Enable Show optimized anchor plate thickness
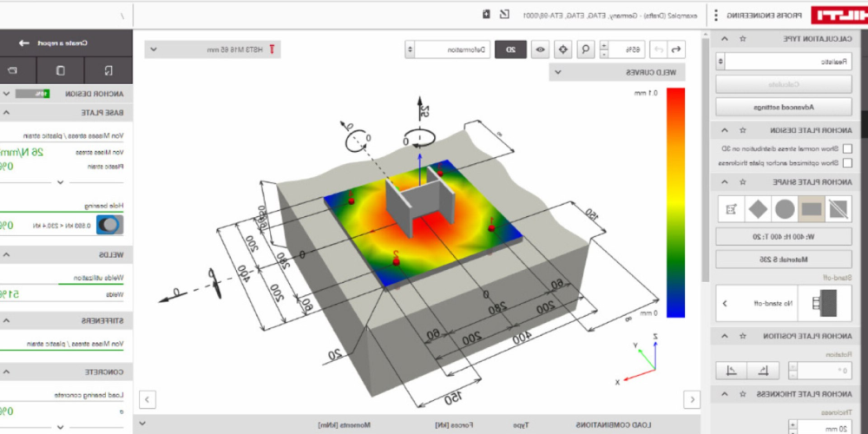868x434 pixels. point(846,162)
